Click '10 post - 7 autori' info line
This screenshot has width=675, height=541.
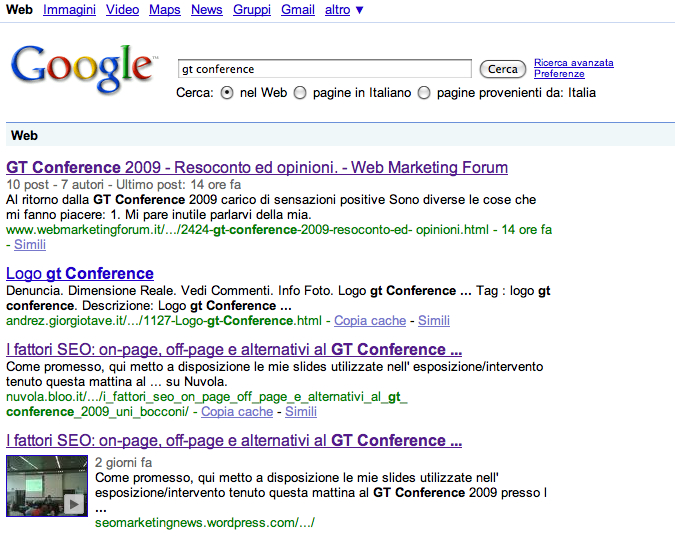coord(123,185)
